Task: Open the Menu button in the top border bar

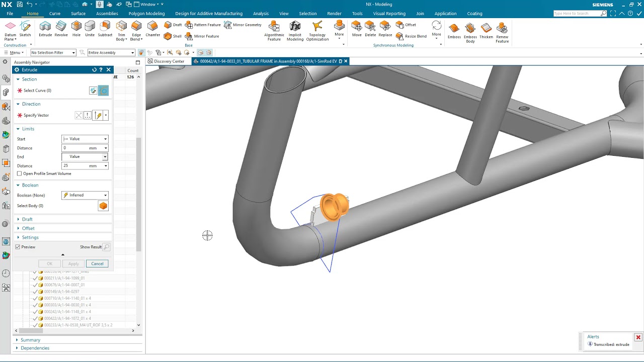Action: 13,52
